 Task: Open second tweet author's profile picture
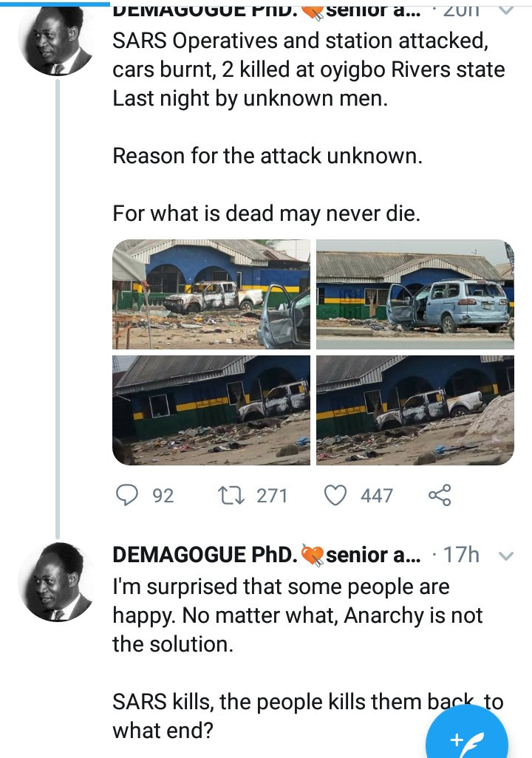55,581
